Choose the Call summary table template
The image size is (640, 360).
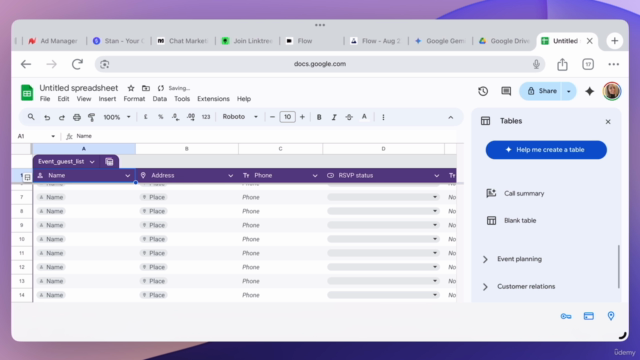click(x=515, y=193)
